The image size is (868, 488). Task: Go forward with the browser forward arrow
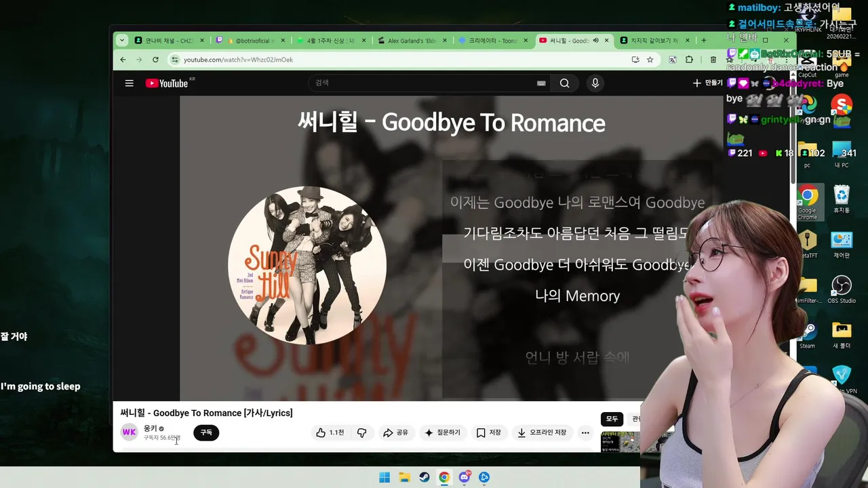tap(139, 60)
